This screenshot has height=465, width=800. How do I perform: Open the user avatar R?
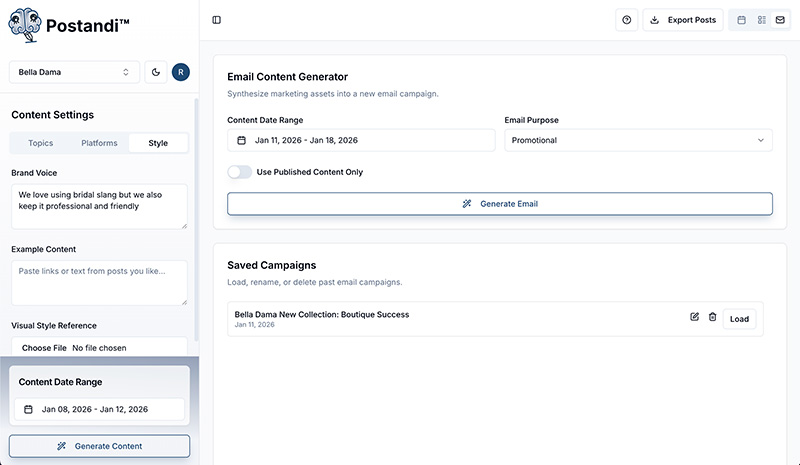[x=180, y=72]
